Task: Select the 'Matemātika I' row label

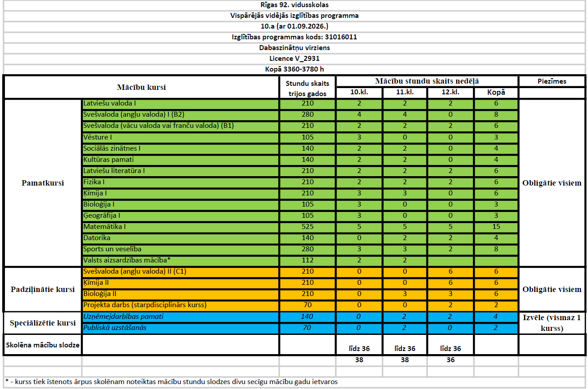Action: (x=180, y=227)
